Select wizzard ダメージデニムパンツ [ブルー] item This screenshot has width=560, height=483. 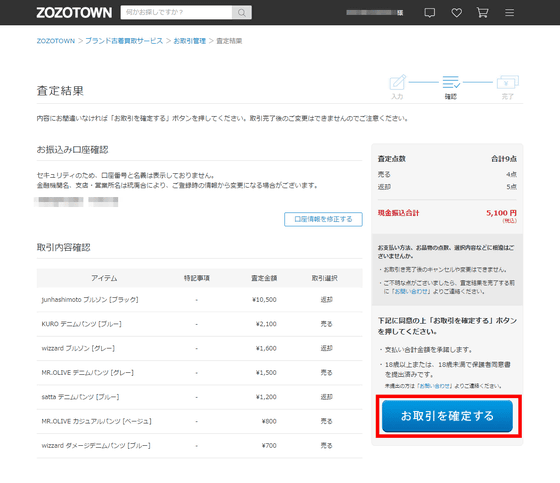[x=96, y=445]
